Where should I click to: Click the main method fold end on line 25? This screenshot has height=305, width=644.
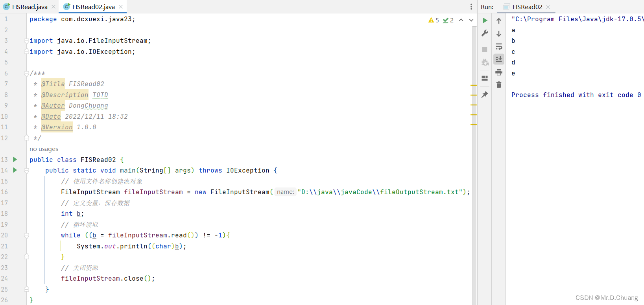coord(27,289)
